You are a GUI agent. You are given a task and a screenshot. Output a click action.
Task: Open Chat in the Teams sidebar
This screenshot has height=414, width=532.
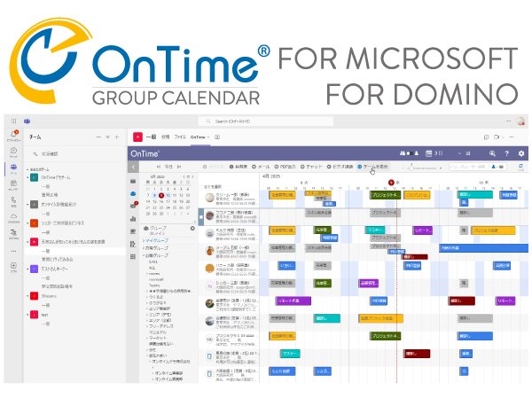(x=13, y=152)
